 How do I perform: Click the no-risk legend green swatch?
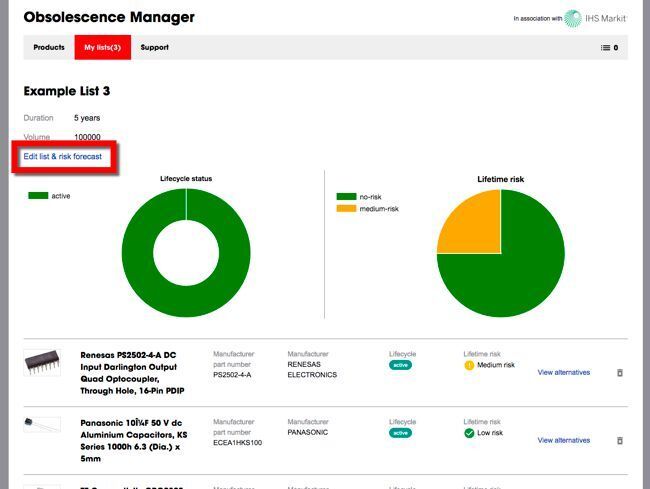pyautogui.click(x=346, y=196)
